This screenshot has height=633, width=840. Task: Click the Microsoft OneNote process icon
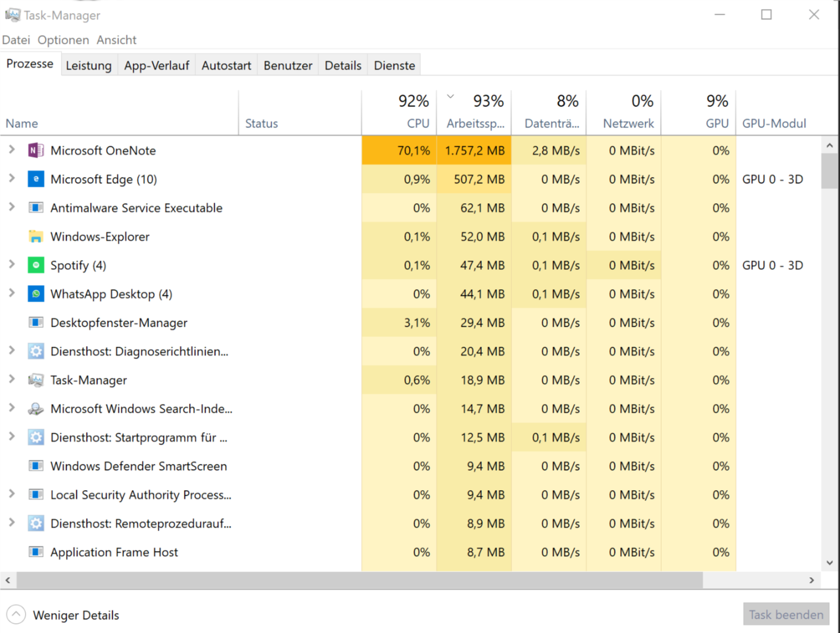pyautogui.click(x=36, y=150)
